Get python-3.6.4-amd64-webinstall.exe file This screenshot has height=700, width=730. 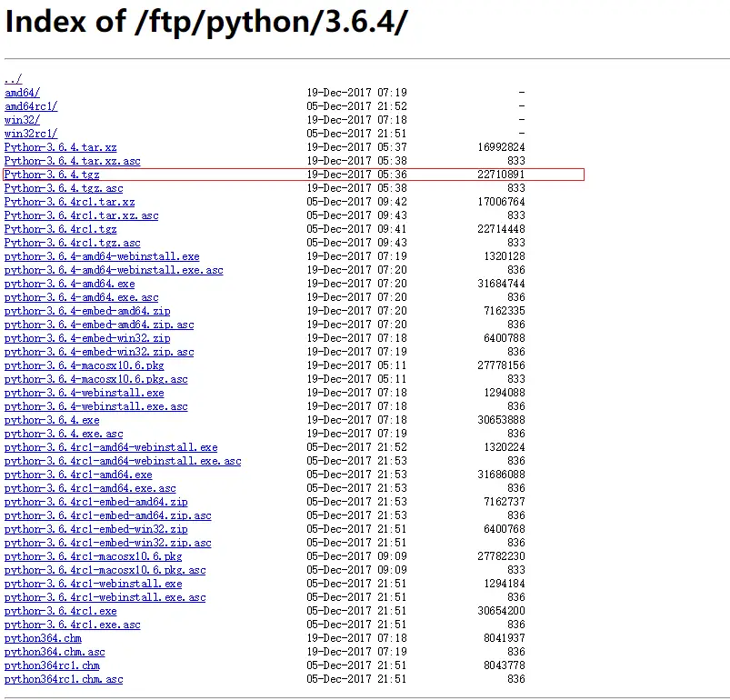tap(102, 256)
